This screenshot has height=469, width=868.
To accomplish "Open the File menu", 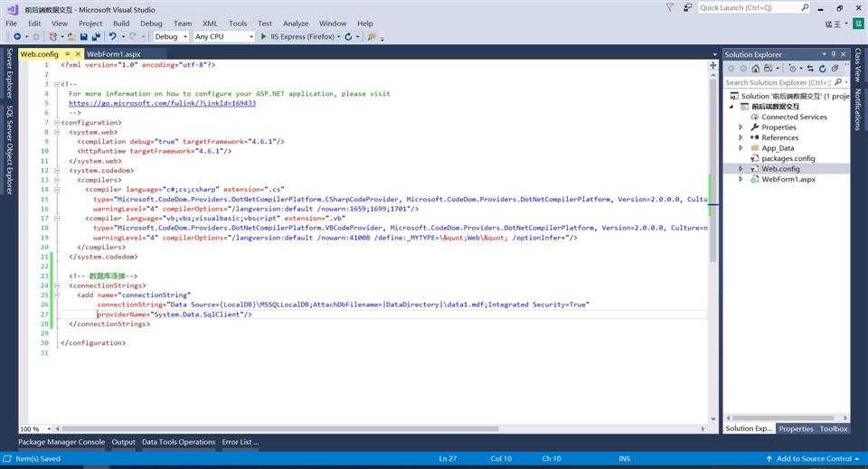I will pyautogui.click(x=11, y=23).
